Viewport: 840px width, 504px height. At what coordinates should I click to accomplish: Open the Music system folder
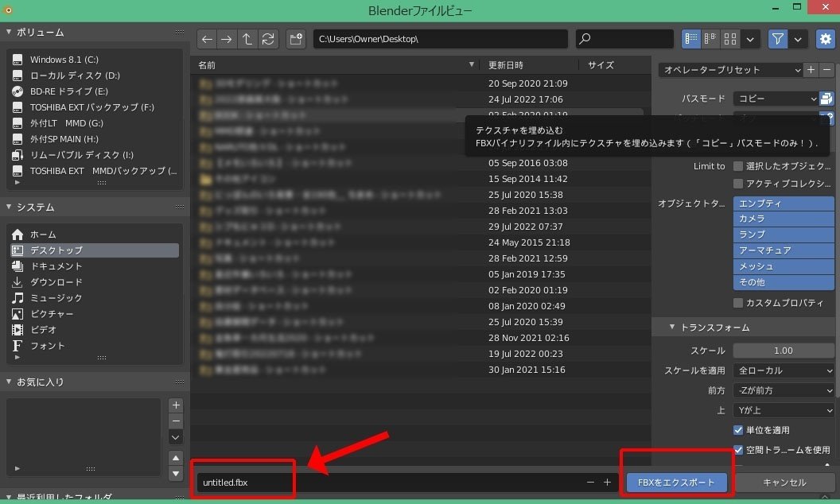coord(95,298)
